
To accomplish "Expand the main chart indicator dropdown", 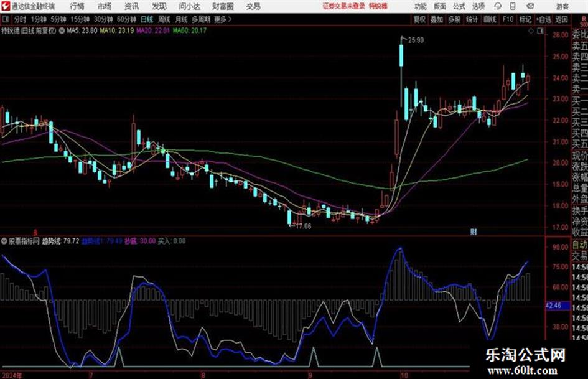I will click(x=62, y=30).
